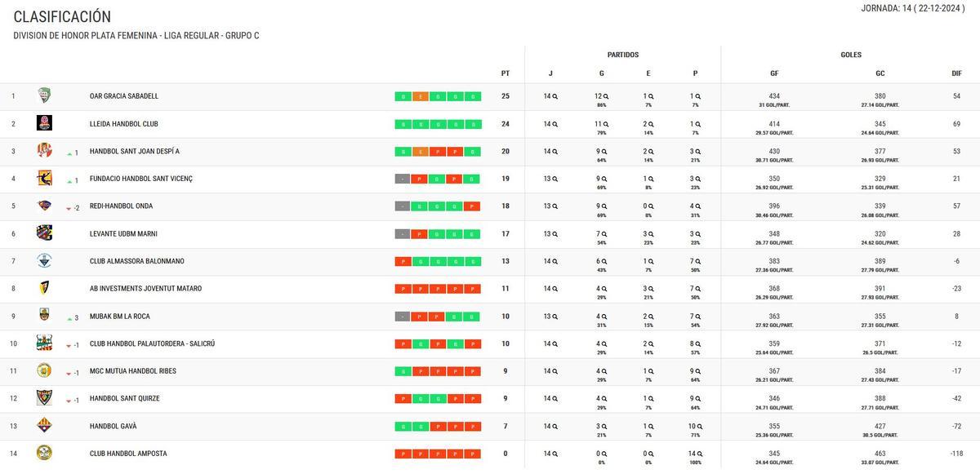This screenshot has height=474, width=980.
Task: Click magnifier beside Lleida's 14 matches played
Action: pos(555,124)
